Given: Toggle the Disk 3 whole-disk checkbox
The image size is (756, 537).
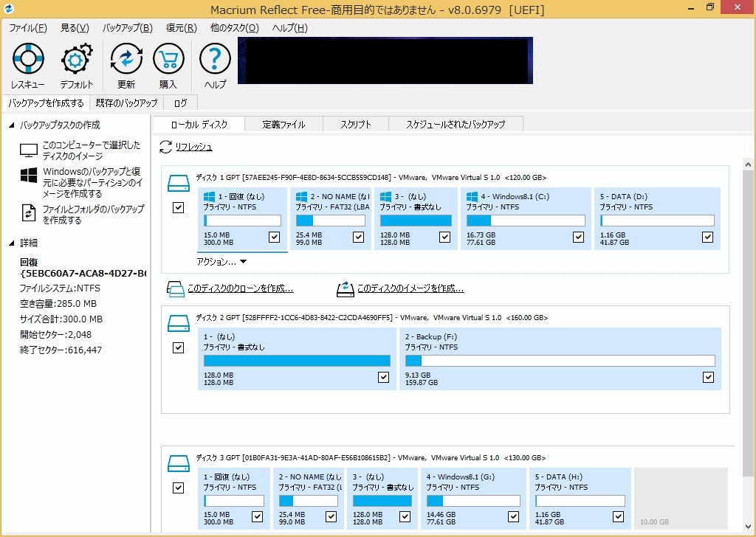Looking at the screenshot, I should (179, 488).
